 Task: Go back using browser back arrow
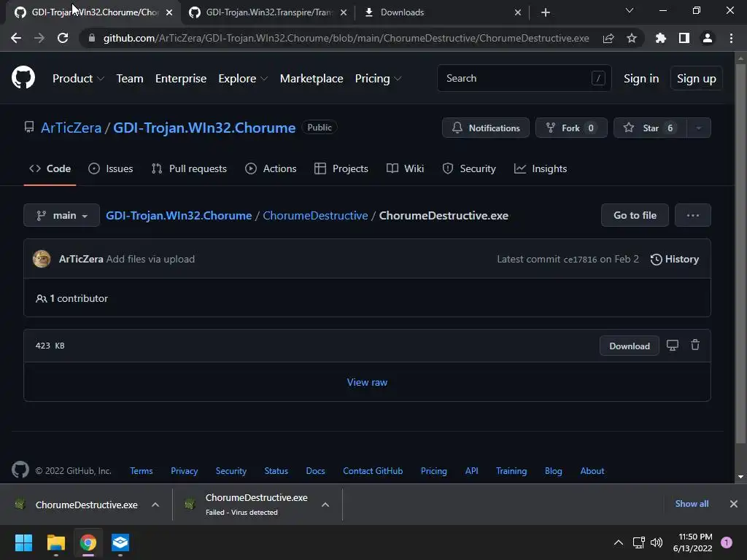(16, 38)
